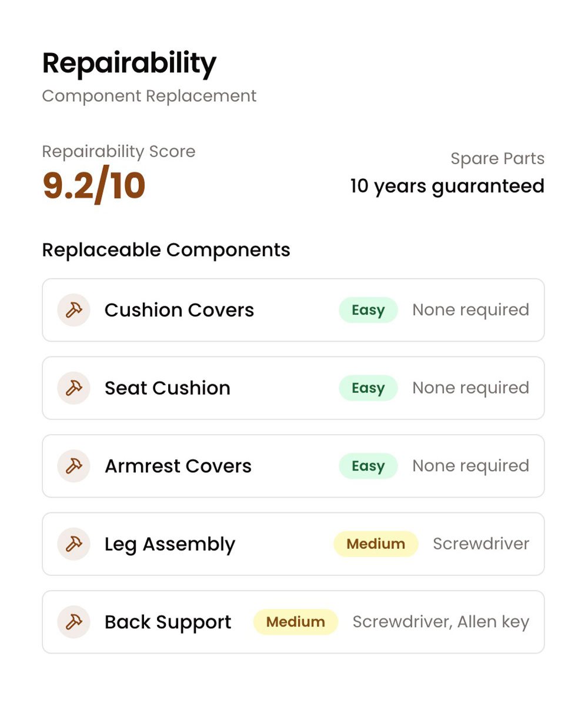Open the Cushion Covers component row

(293, 310)
